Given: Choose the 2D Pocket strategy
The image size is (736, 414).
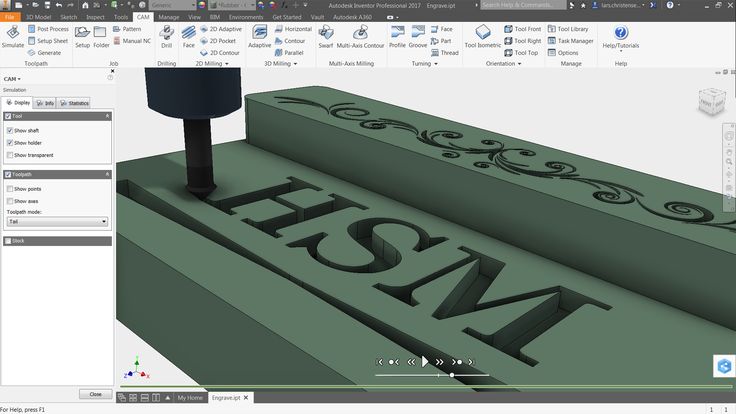Looking at the screenshot, I should 218,41.
